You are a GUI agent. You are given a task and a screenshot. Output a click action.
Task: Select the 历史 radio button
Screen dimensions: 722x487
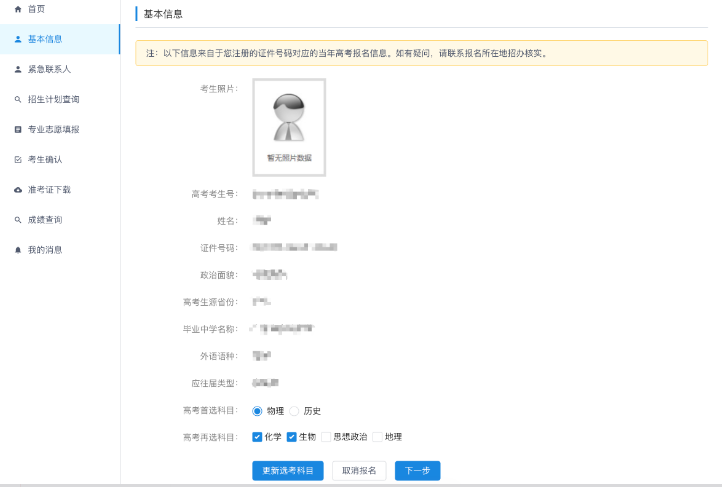coord(295,411)
